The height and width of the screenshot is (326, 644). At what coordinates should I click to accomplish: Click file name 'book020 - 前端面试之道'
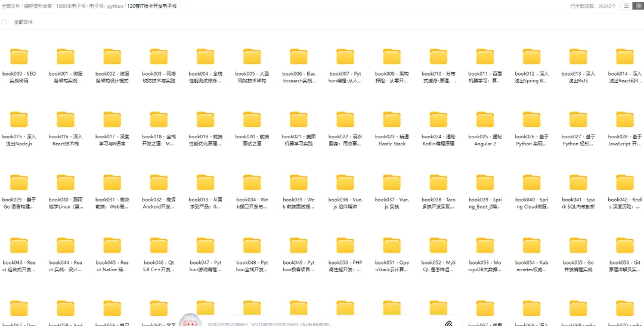click(x=252, y=140)
